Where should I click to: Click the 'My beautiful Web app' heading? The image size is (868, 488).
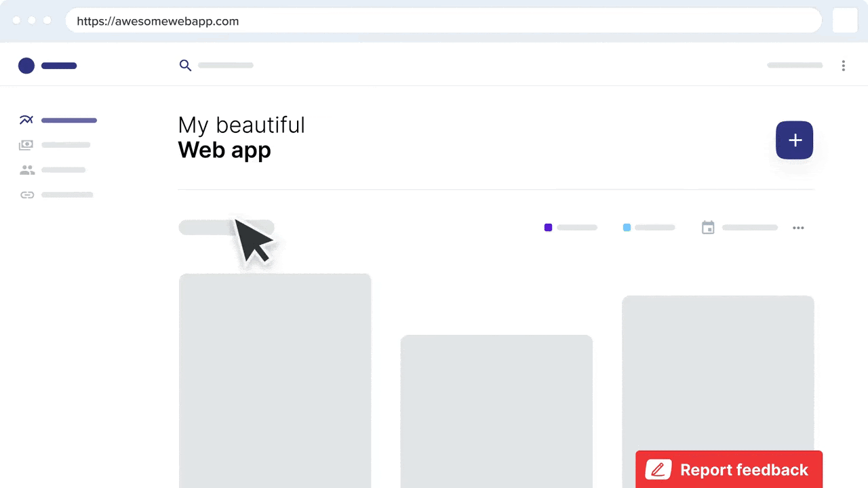point(241,138)
